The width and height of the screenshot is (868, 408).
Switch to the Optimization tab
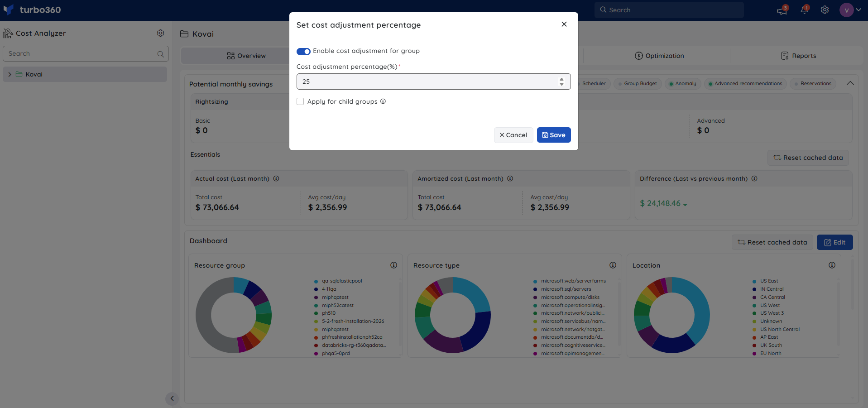coord(659,56)
